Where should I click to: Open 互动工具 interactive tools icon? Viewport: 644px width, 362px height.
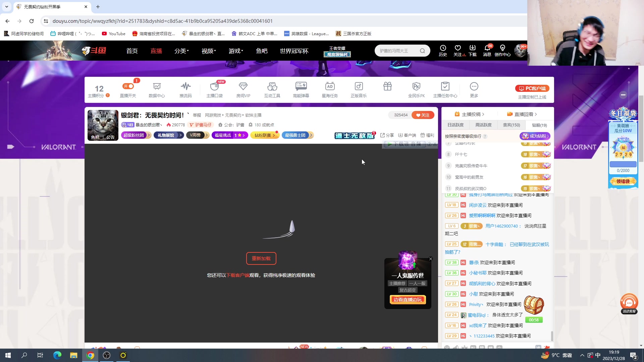point(272,87)
